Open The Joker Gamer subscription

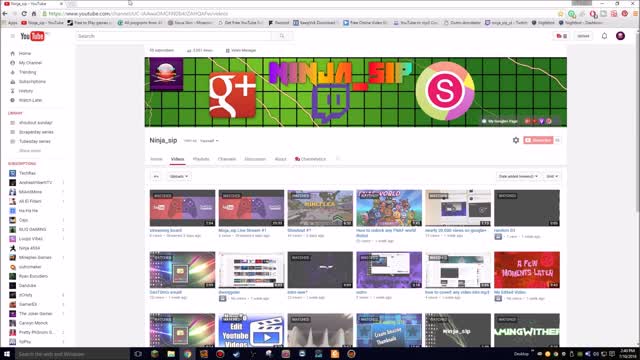(36, 314)
